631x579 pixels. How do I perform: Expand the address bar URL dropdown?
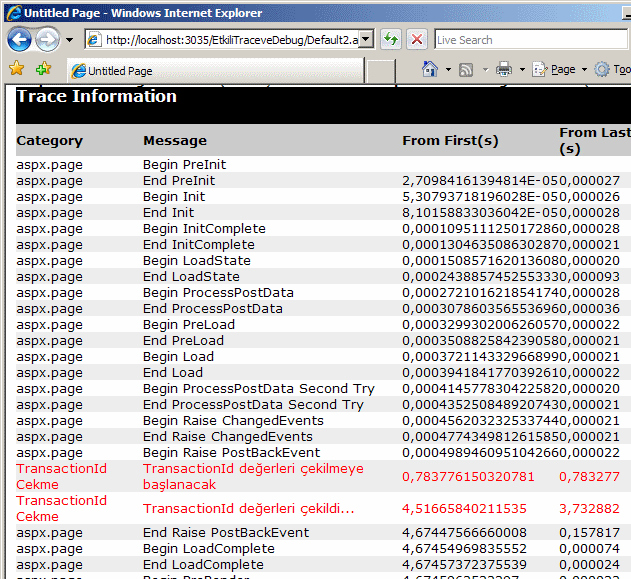click(366, 40)
